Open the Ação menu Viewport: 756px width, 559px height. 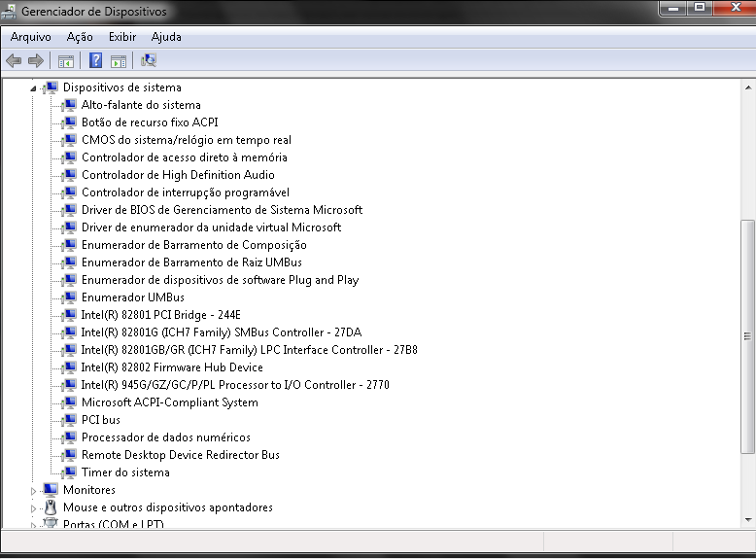tap(80, 37)
